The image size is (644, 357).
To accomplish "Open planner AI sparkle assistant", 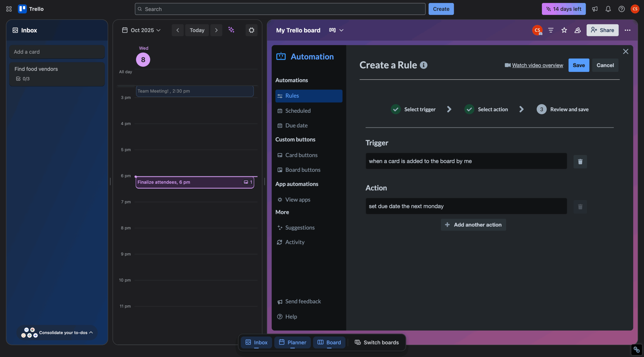I will click(x=231, y=30).
